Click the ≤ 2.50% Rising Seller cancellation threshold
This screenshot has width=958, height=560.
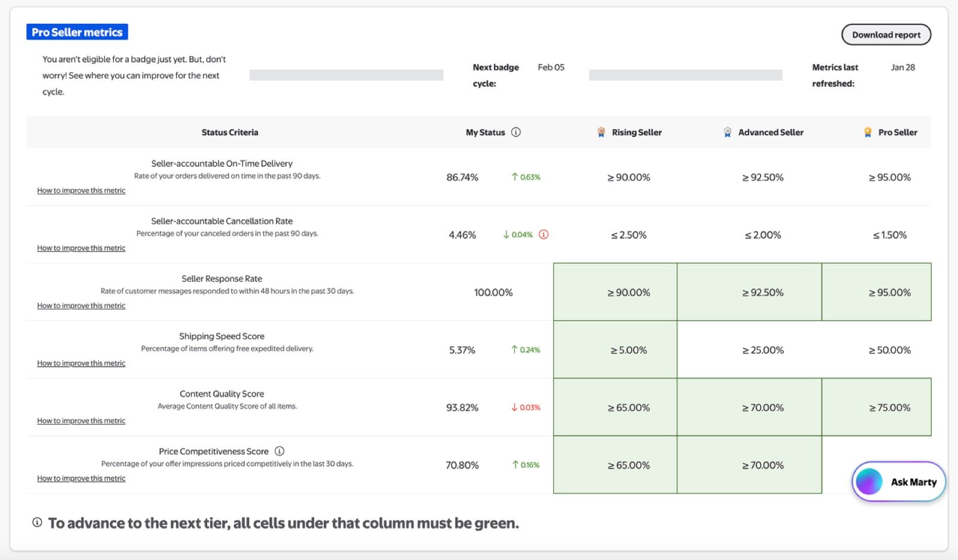pos(629,235)
